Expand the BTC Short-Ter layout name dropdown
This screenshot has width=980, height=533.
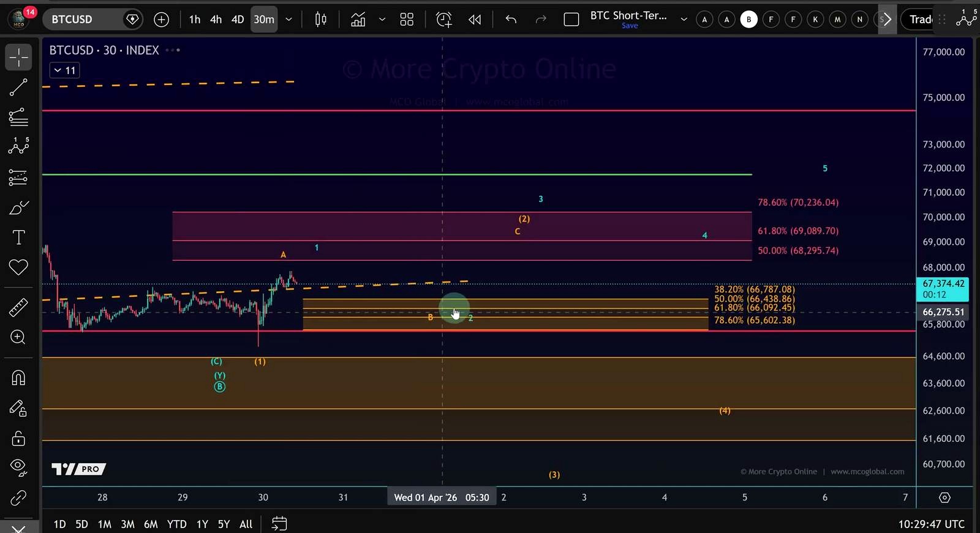coord(684,20)
